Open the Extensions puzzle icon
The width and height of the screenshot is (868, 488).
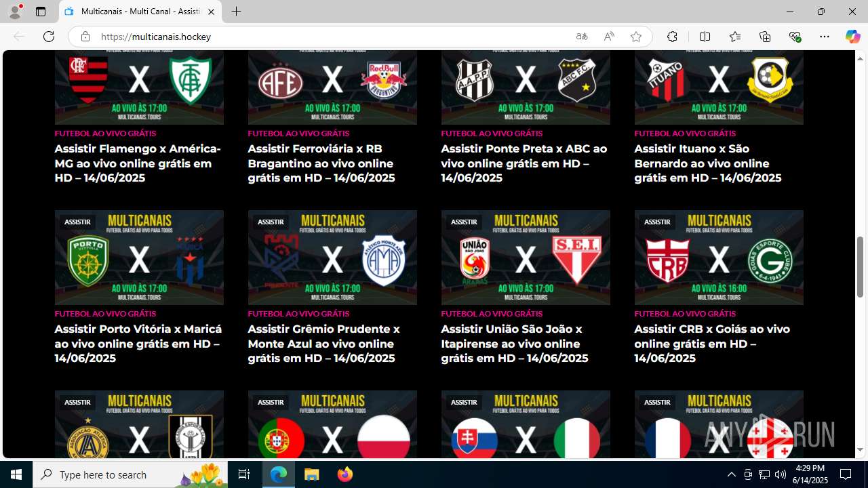click(672, 37)
